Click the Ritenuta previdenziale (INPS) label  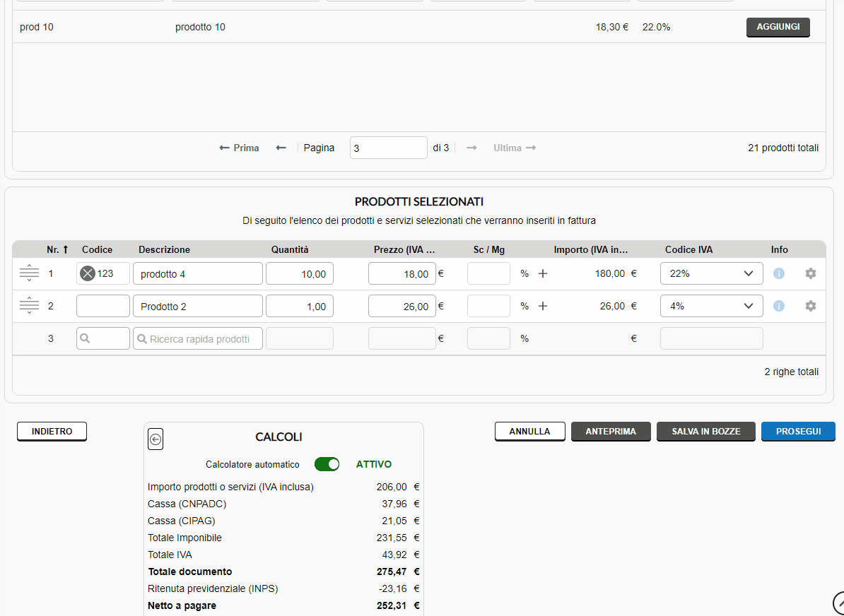click(x=213, y=588)
